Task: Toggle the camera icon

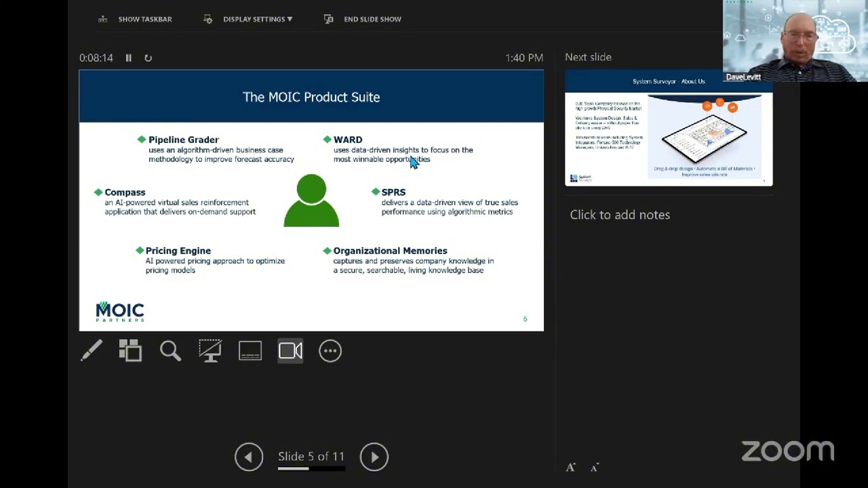Action: click(290, 350)
